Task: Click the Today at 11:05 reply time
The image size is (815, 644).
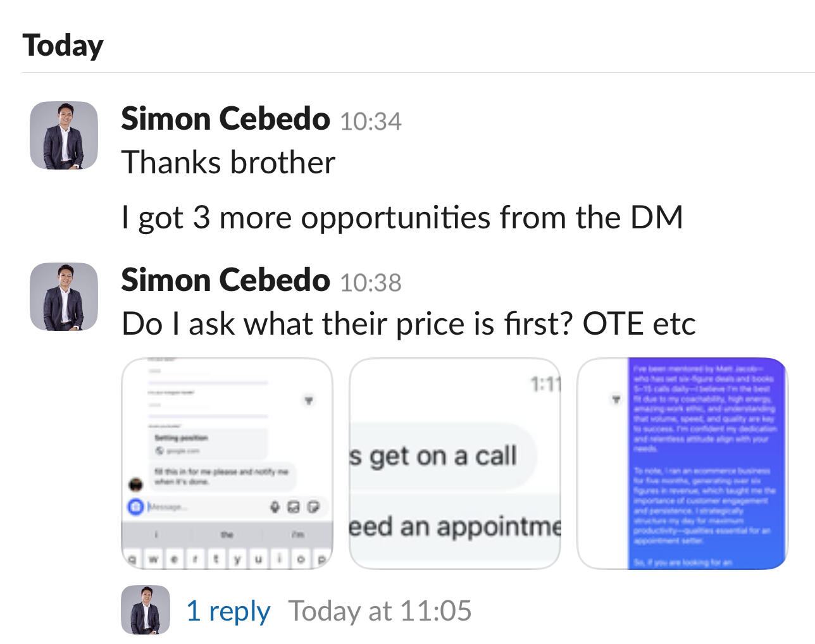Action: 380,610
